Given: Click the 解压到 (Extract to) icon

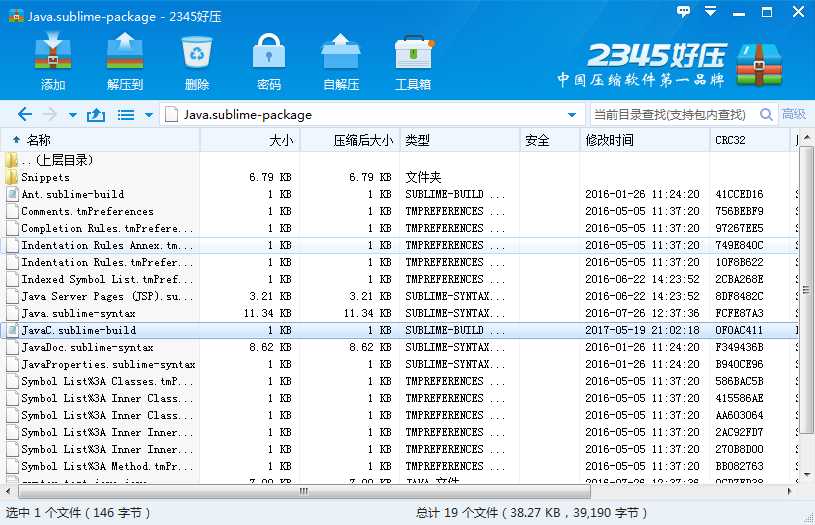Looking at the screenshot, I should pos(125,51).
